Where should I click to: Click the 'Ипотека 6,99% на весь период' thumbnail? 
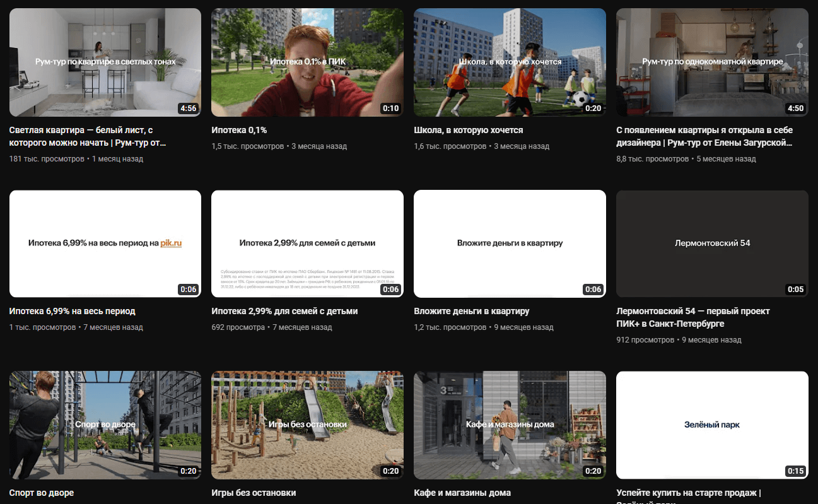pyautogui.click(x=105, y=243)
